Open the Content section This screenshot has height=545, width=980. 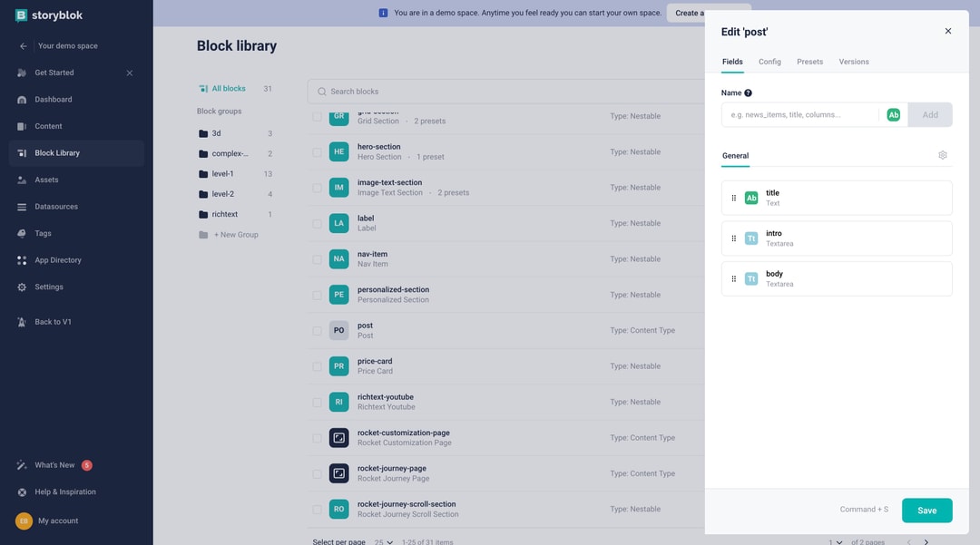point(48,126)
